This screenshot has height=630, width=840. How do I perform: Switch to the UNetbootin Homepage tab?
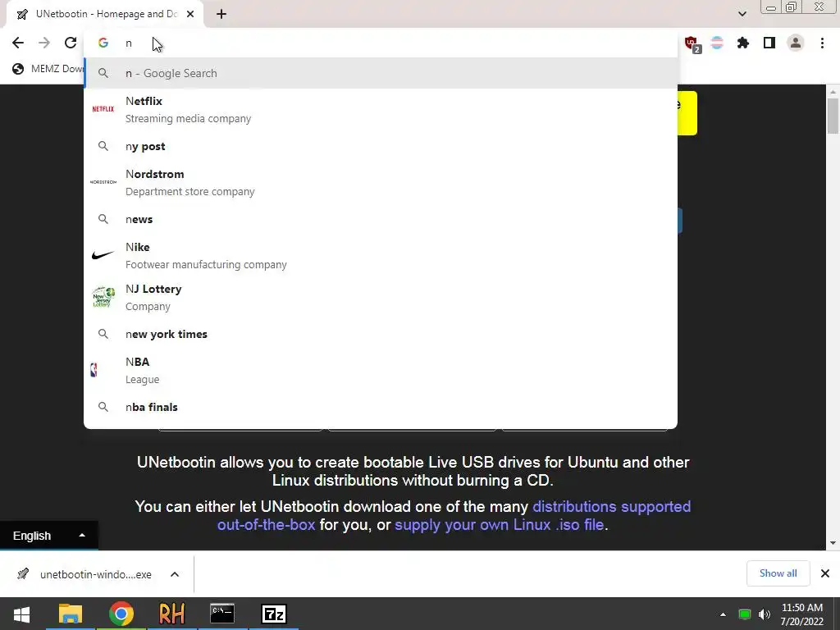tap(105, 15)
